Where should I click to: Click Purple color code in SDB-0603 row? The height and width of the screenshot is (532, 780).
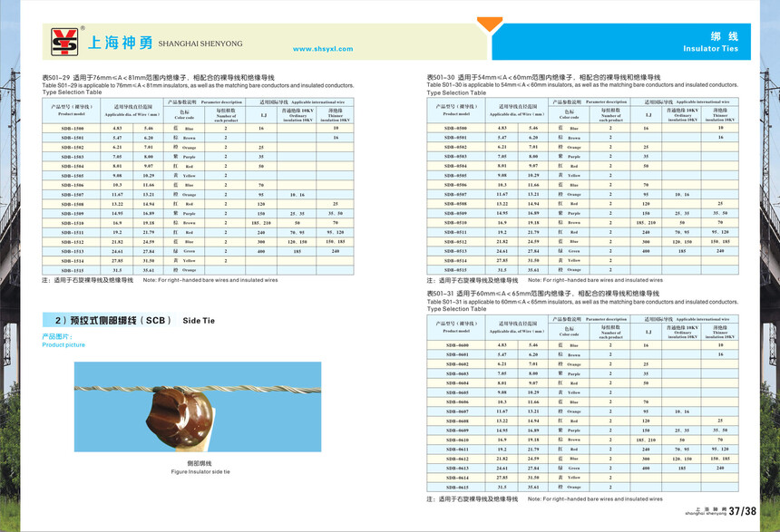click(x=569, y=373)
